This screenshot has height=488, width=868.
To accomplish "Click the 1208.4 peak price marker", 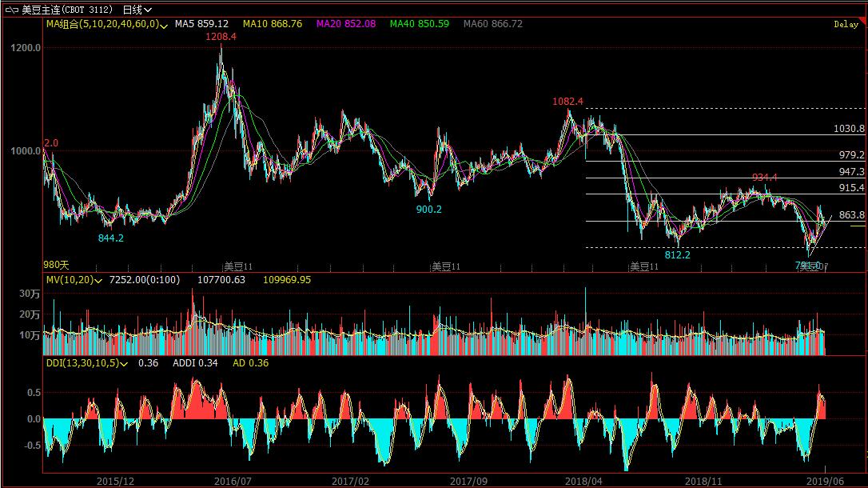I will [221, 37].
